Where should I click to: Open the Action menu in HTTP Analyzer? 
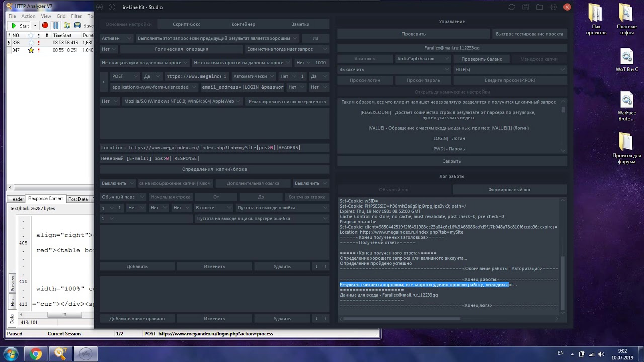pyautogui.click(x=28, y=16)
